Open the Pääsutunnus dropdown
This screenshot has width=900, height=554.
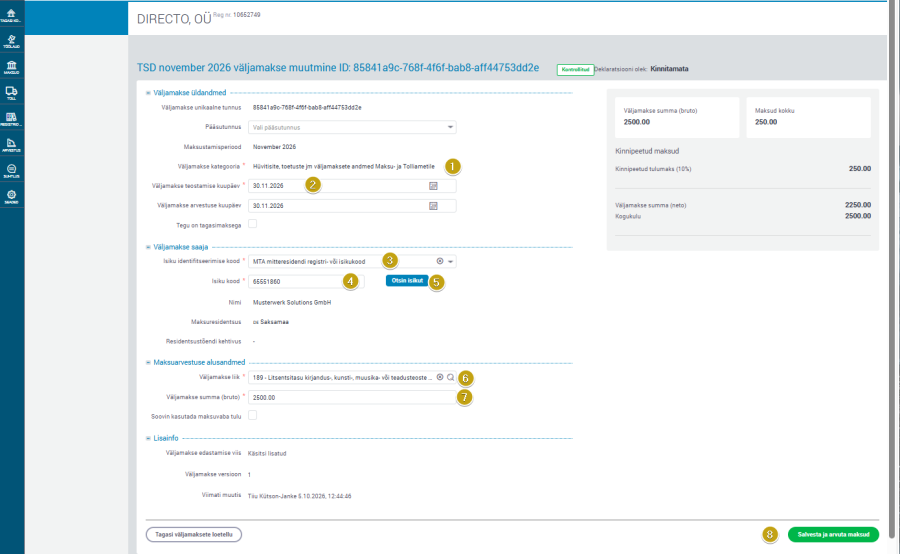pyautogui.click(x=352, y=127)
